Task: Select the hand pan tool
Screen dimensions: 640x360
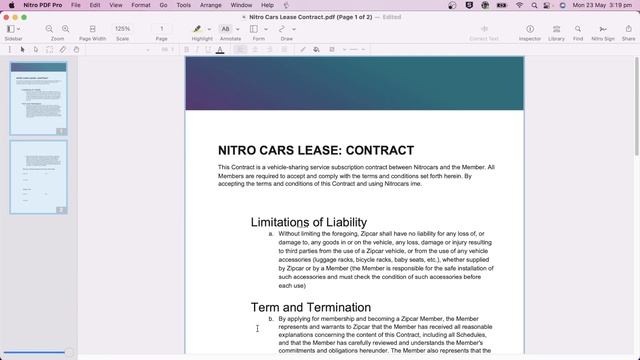Action: pyautogui.click(x=76, y=49)
